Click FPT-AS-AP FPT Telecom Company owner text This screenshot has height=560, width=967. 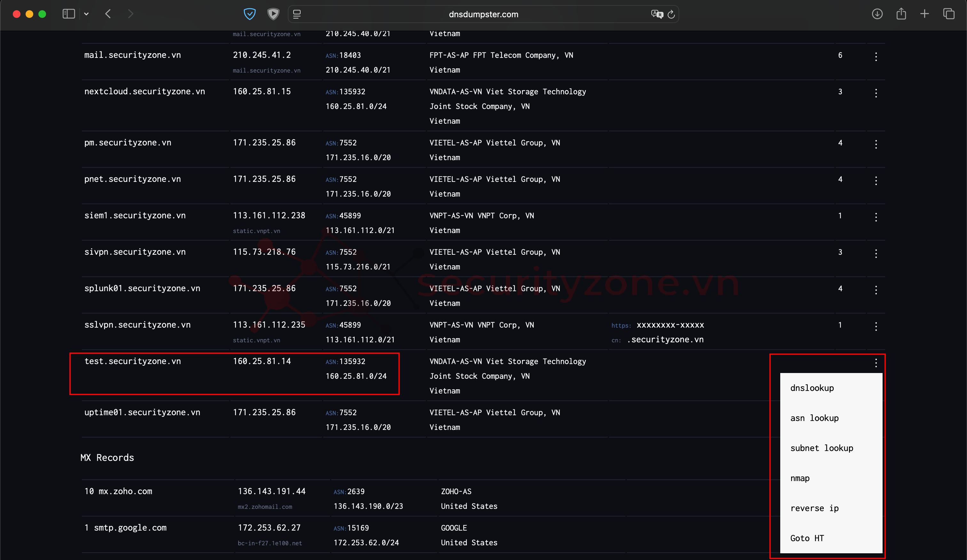(x=501, y=55)
